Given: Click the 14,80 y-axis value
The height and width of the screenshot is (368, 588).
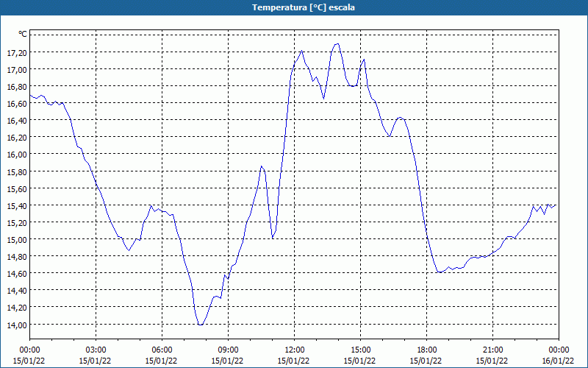Looking at the screenshot, I should (x=17, y=257).
